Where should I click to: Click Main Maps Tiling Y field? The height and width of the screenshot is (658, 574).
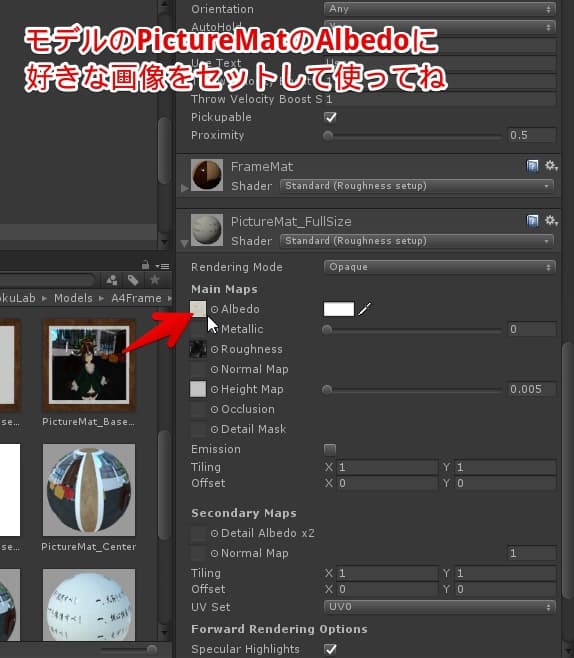[505, 467]
